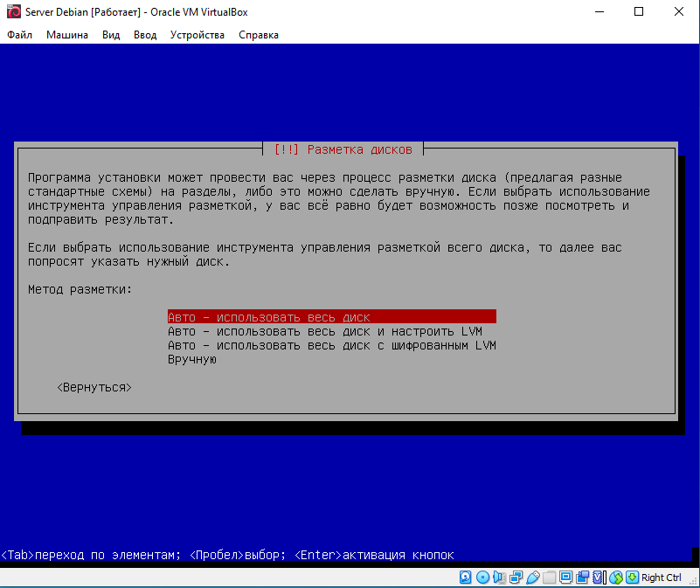Click the VirtualBox logo in the title bar
This screenshot has height=588, width=700.
click(13, 12)
